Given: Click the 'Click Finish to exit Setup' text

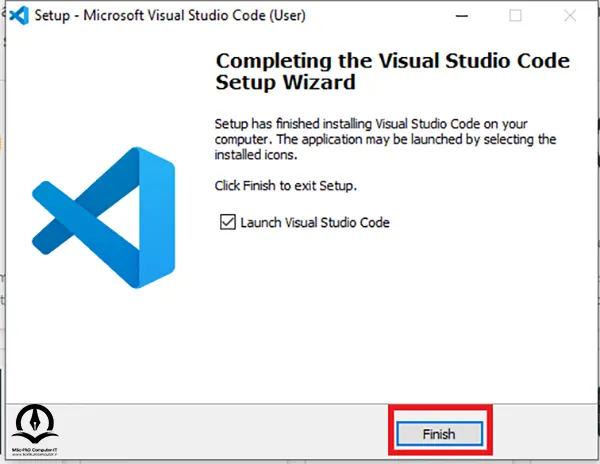Looking at the screenshot, I should point(285,186).
